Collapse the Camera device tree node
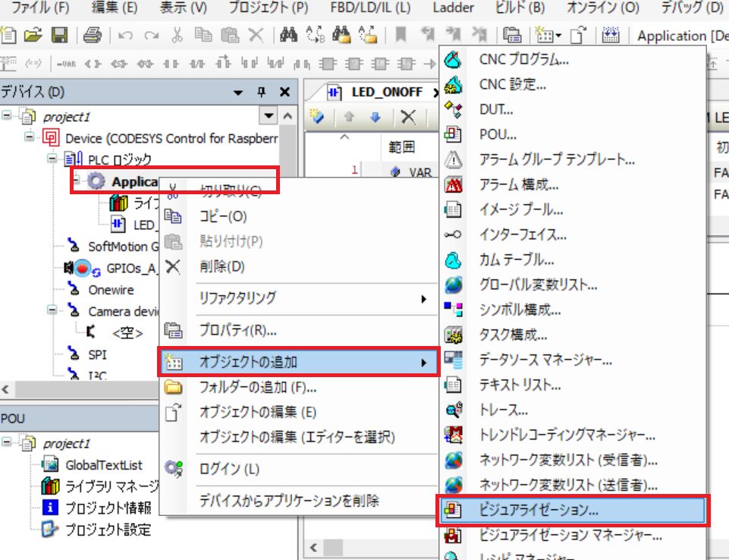This screenshot has width=729, height=560. (x=52, y=311)
